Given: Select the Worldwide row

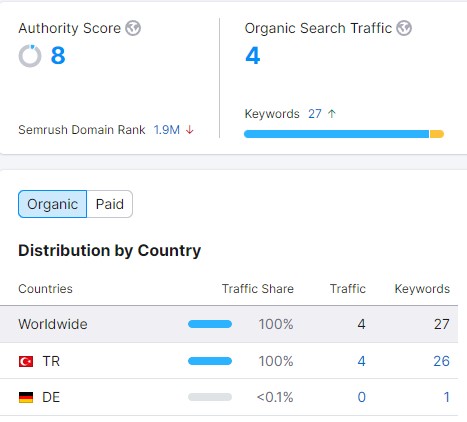Looking at the screenshot, I should pos(229,324).
